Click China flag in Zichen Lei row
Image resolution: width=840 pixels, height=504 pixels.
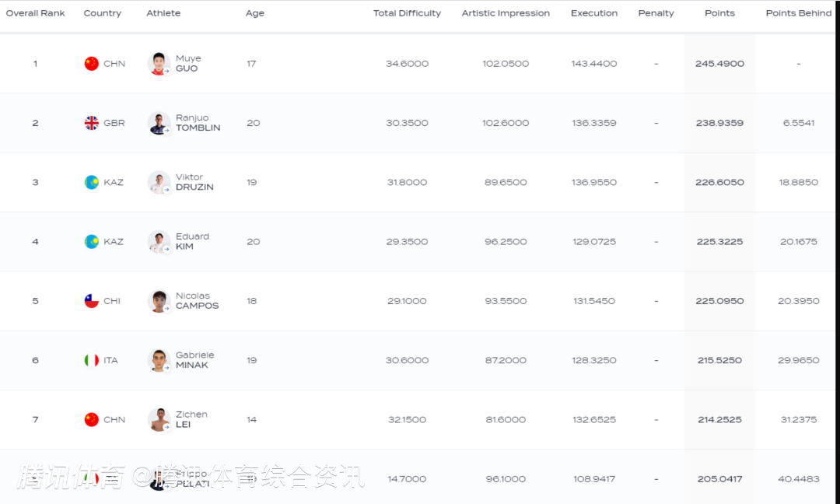[92, 419]
